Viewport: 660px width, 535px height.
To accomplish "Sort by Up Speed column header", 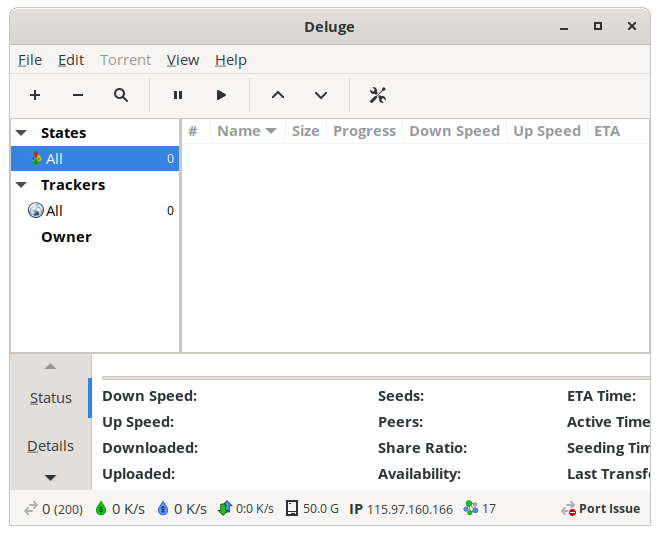I will pyautogui.click(x=547, y=131).
